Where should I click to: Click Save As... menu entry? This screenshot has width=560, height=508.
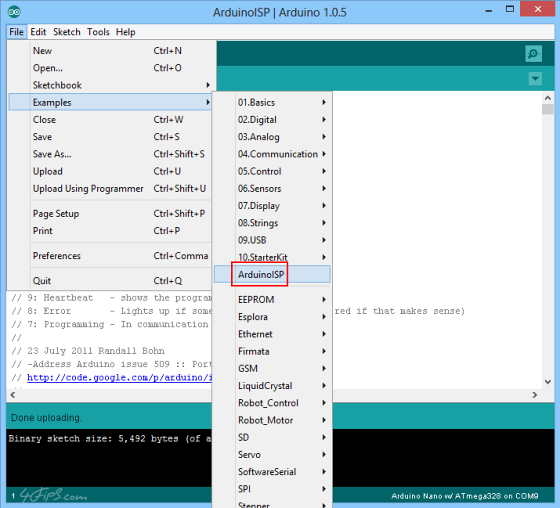click(110, 154)
